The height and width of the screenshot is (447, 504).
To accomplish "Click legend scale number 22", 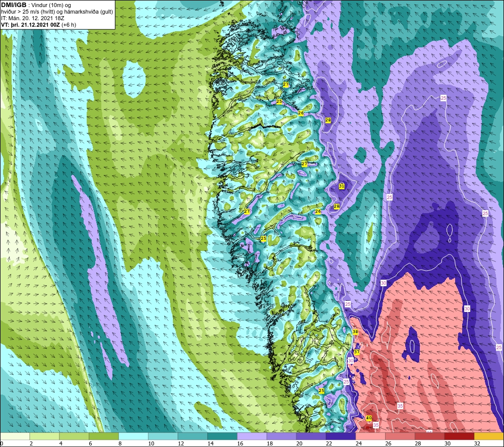I will 329,443.
